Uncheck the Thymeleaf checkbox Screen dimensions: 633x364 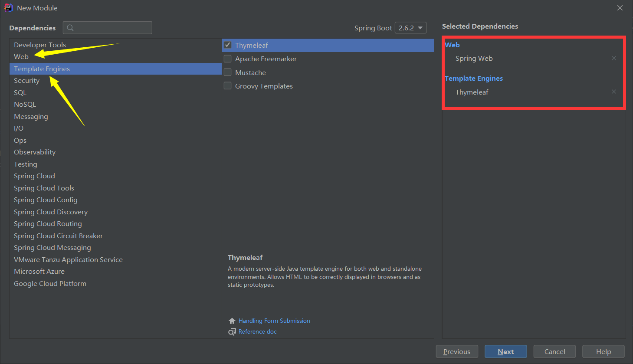[227, 45]
